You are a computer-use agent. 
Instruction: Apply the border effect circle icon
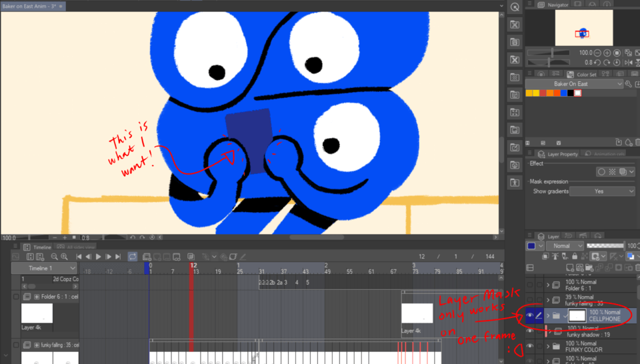click(601, 172)
